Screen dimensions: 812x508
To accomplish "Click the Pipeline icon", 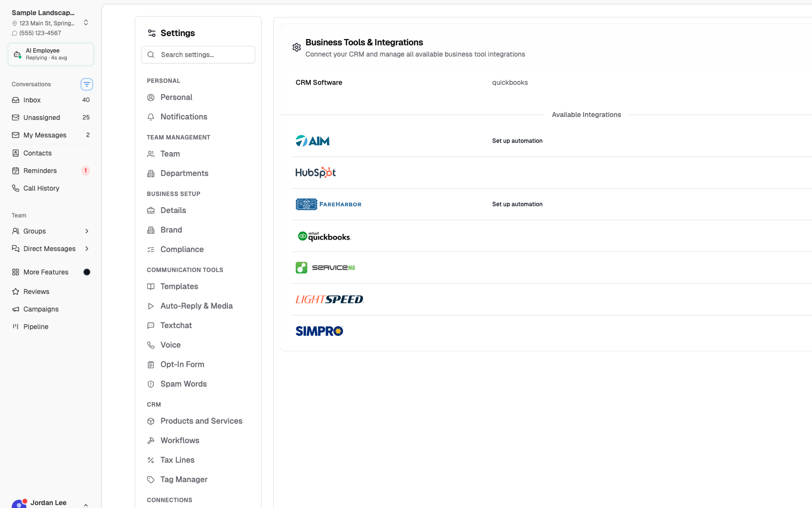I will (x=16, y=327).
